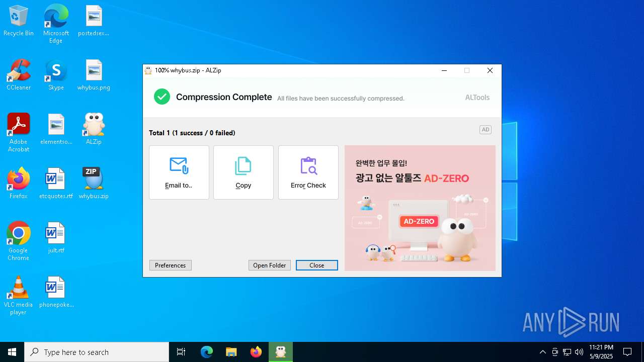Viewport: 644px width, 362px height.
Task: Select the Google Chrome desktop shortcut
Action: pos(19,241)
